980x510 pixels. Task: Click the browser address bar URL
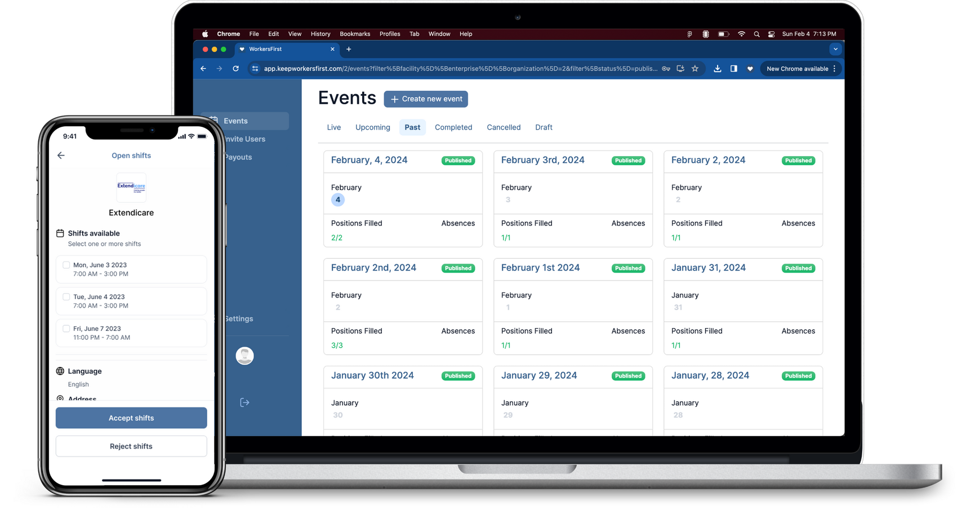click(x=460, y=69)
